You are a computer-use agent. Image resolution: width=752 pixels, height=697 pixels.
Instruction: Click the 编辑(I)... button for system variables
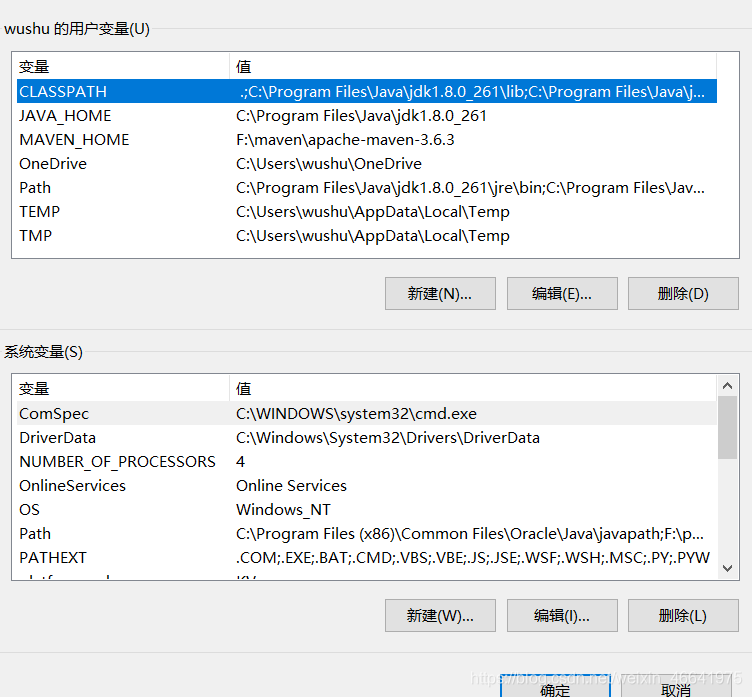[562, 615]
